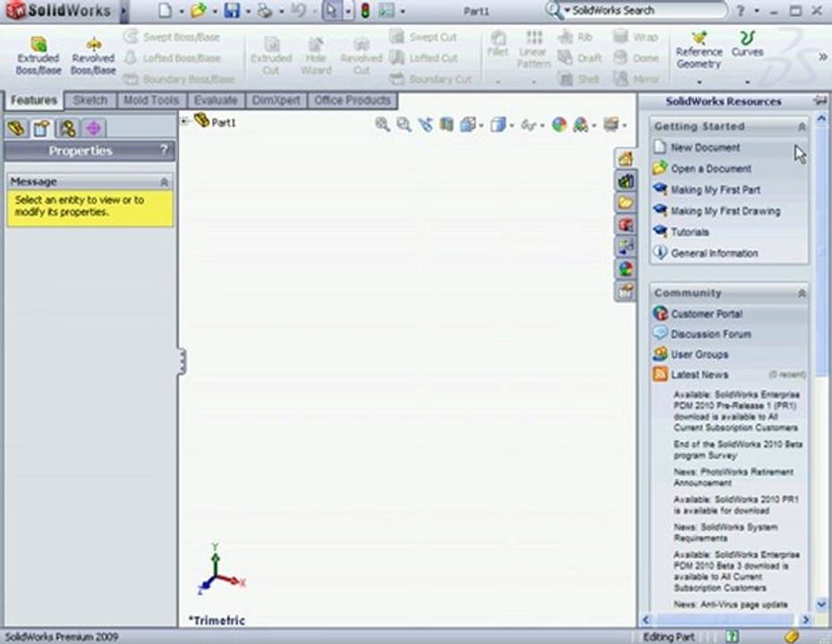The height and width of the screenshot is (644, 832).
Task: Click the Open folder icon in toolbar
Action: (198, 11)
